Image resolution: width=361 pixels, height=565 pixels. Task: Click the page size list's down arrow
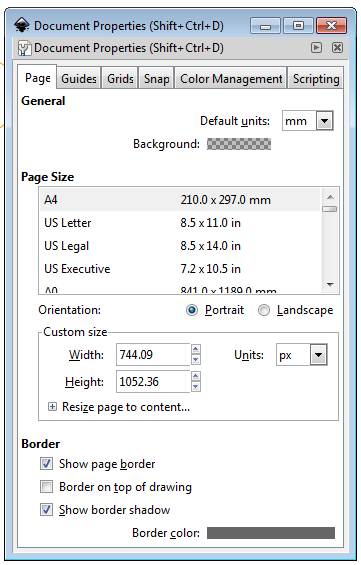tap(330, 285)
